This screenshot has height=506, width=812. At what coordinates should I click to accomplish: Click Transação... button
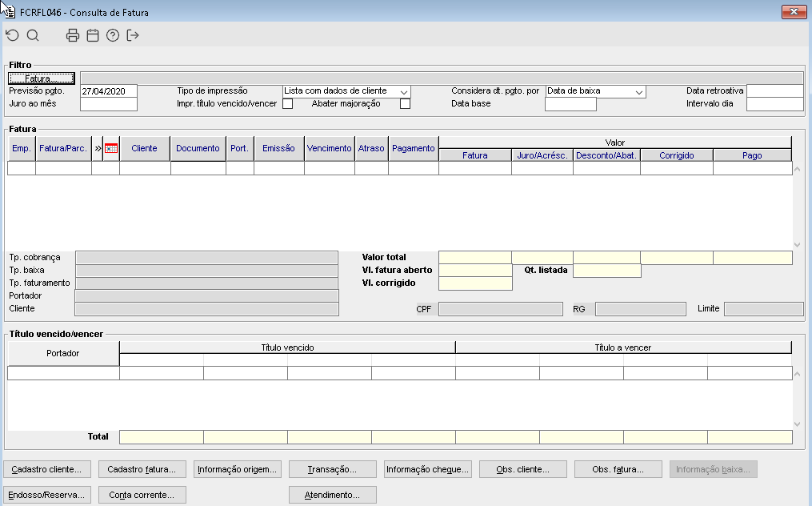[x=333, y=469]
